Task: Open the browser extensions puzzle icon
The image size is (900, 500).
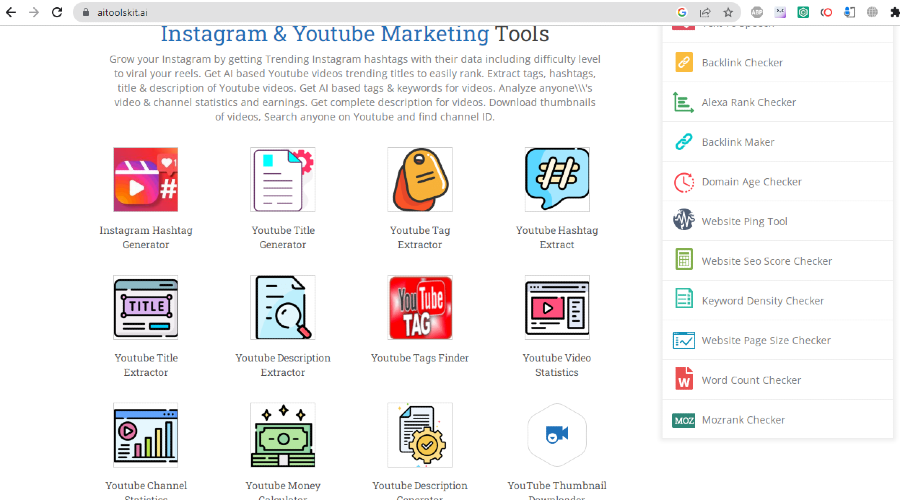Action: 894,12
